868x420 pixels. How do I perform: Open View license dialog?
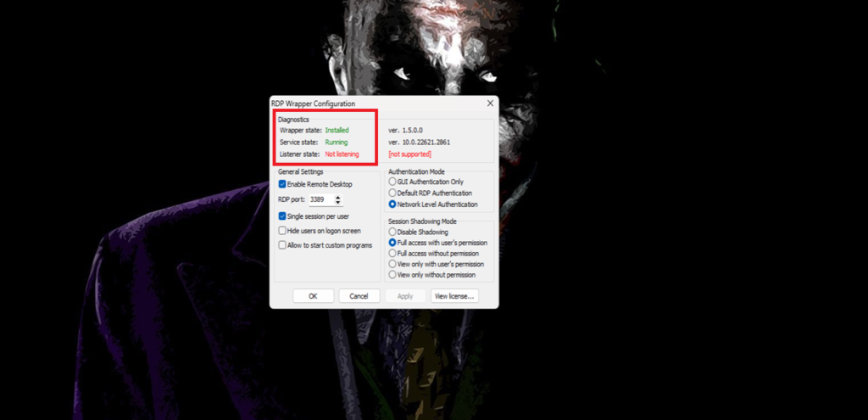click(x=454, y=296)
